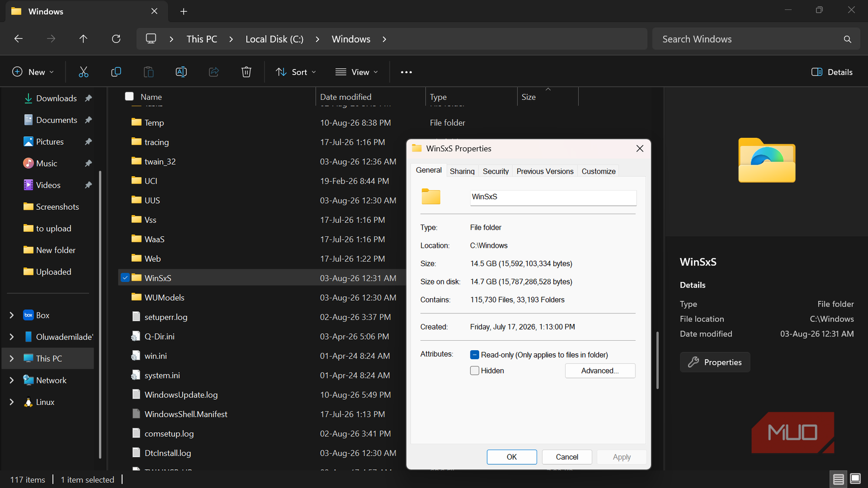Open chevron after Windows in address bar
This screenshot has height=488, width=868.
pos(385,39)
